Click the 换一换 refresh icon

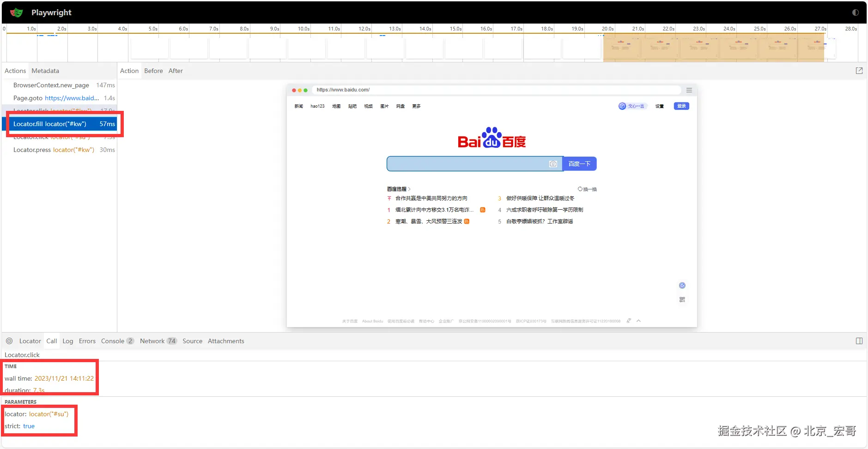580,189
